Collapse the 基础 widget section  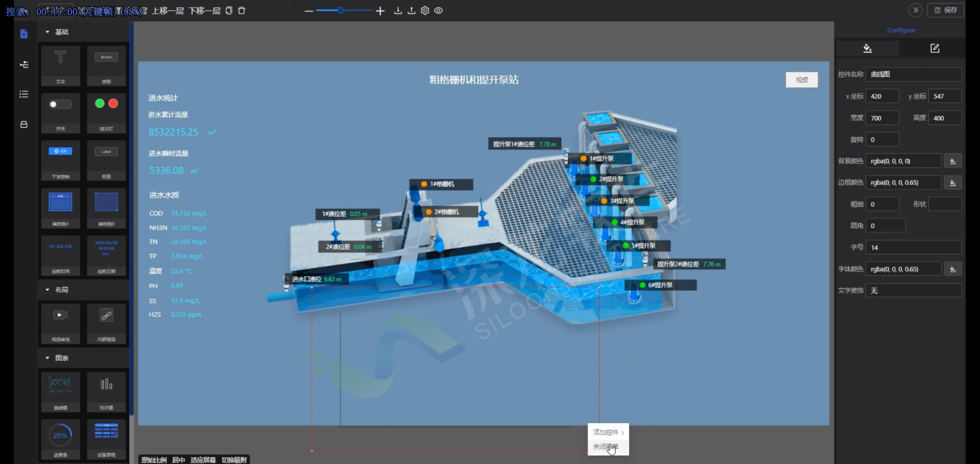click(48, 32)
